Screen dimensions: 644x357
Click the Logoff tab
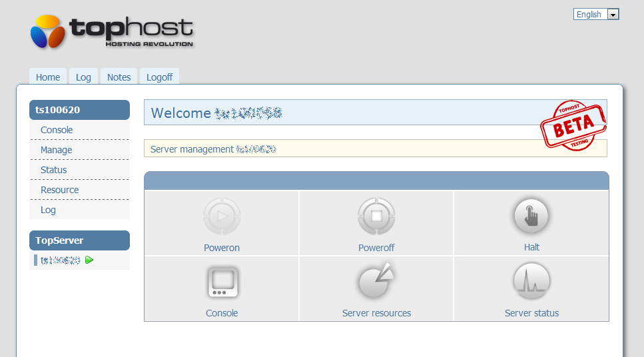coord(159,77)
